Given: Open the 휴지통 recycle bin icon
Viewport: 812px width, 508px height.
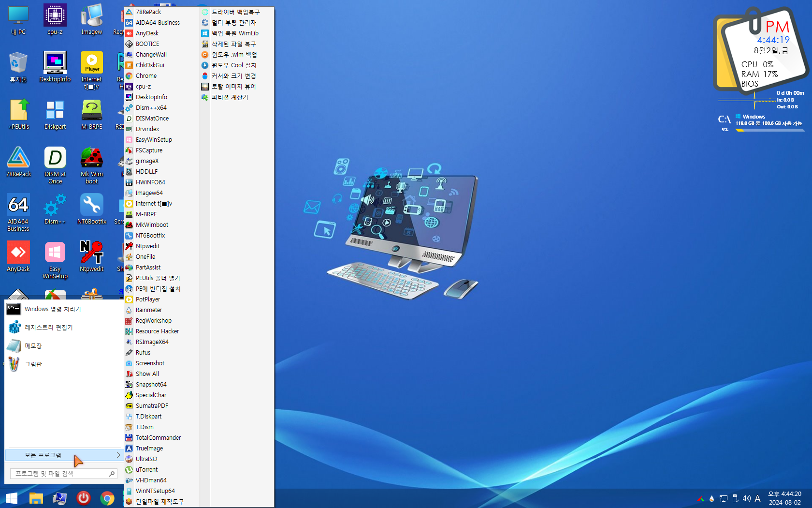Looking at the screenshot, I should pyautogui.click(x=18, y=67).
